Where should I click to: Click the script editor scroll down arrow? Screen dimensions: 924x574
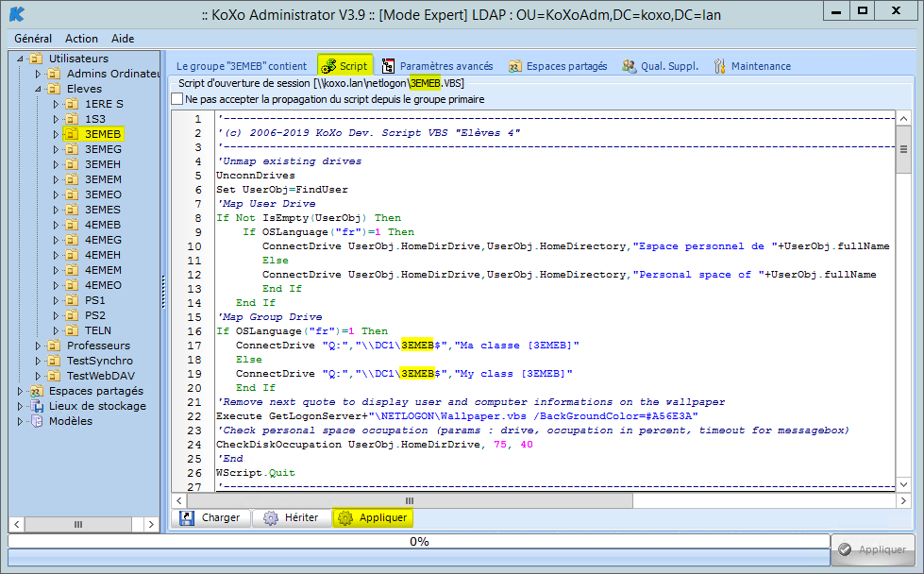tap(903, 485)
